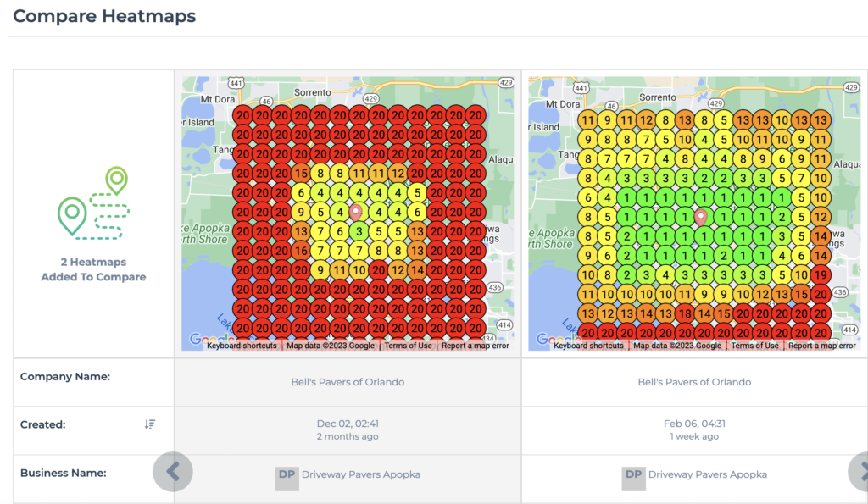Click the location pin on Feb 06 heatmap
This screenshot has width=868, height=504.
click(701, 218)
